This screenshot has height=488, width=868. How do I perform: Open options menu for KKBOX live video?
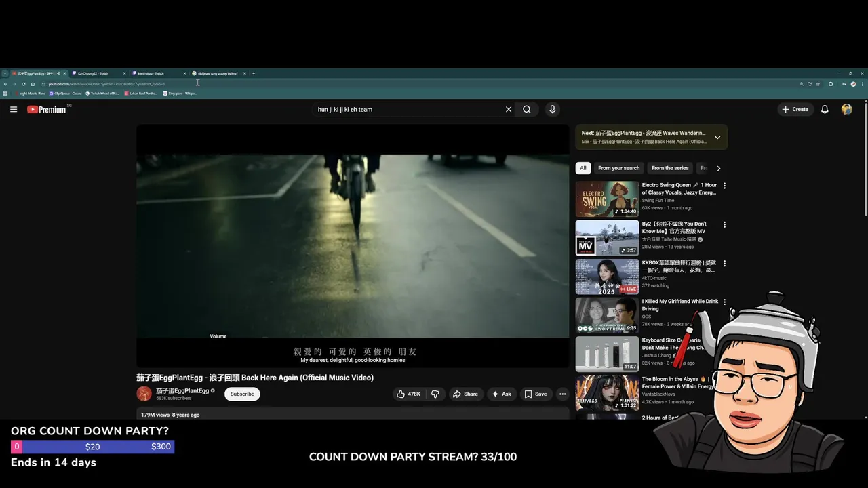click(724, 263)
